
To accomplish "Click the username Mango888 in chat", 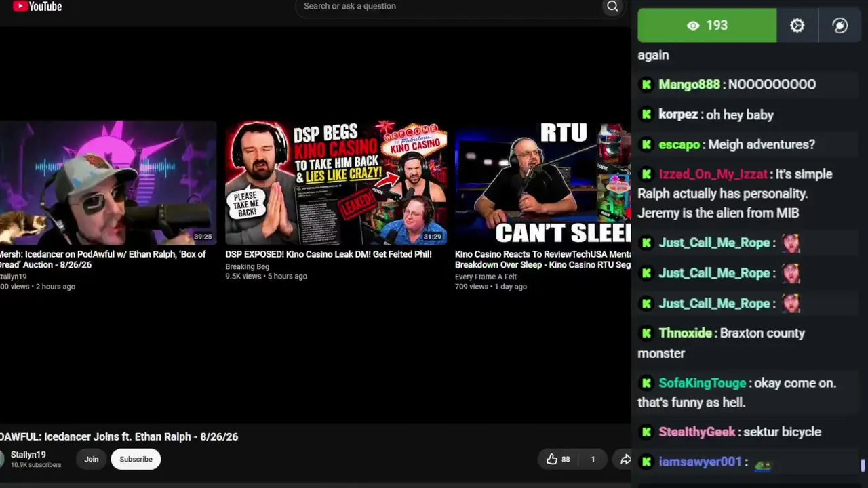I will [x=689, y=85].
